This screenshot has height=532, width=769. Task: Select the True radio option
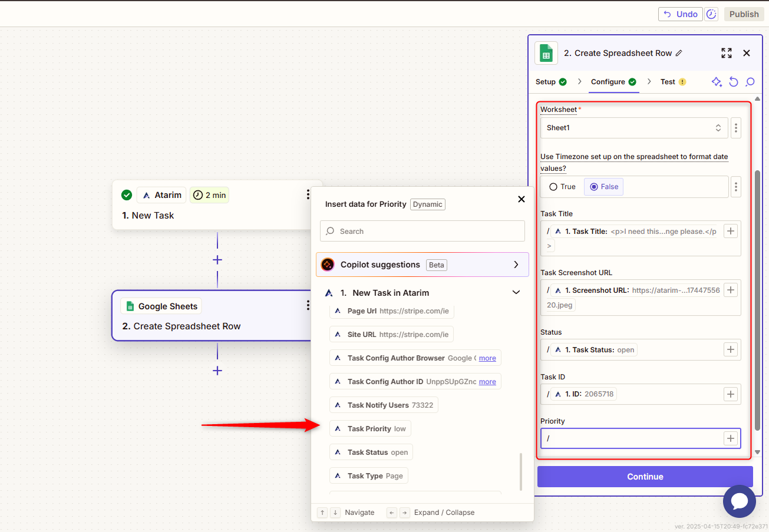pyautogui.click(x=562, y=187)
